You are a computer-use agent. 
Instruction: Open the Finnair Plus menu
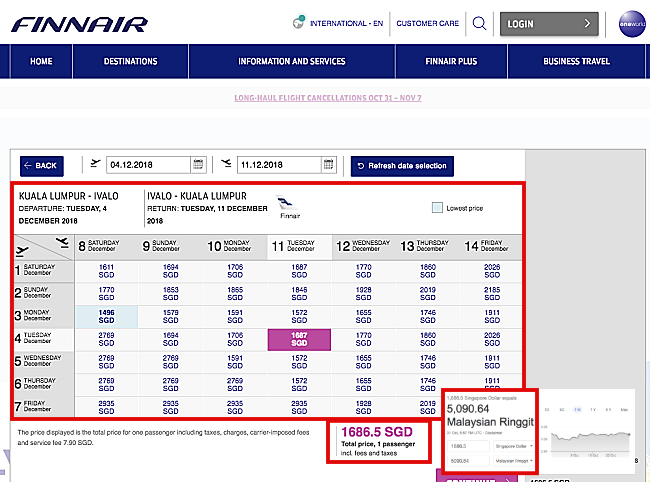(451, 61)
